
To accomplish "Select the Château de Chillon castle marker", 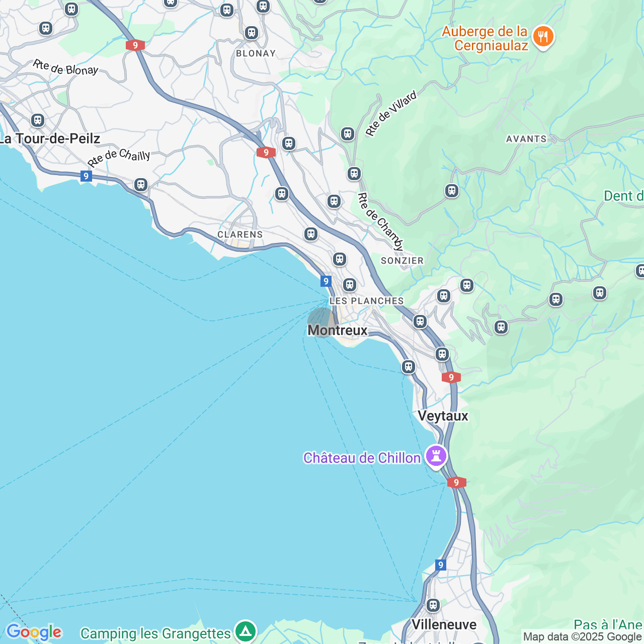I will 436,457.
